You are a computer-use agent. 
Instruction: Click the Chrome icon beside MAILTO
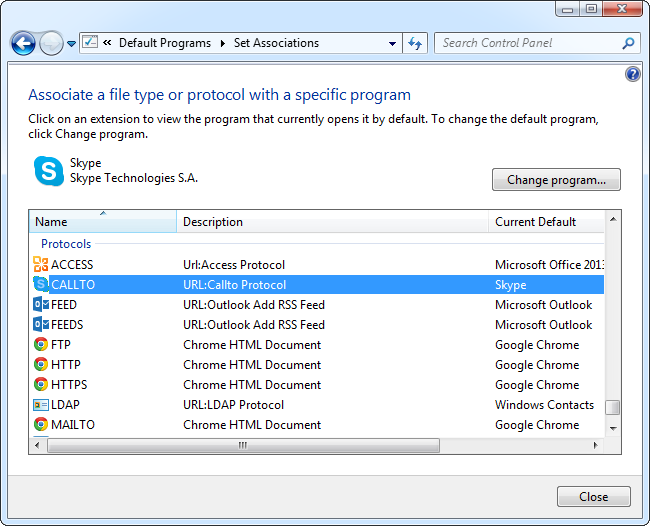(x=40, y=425)
